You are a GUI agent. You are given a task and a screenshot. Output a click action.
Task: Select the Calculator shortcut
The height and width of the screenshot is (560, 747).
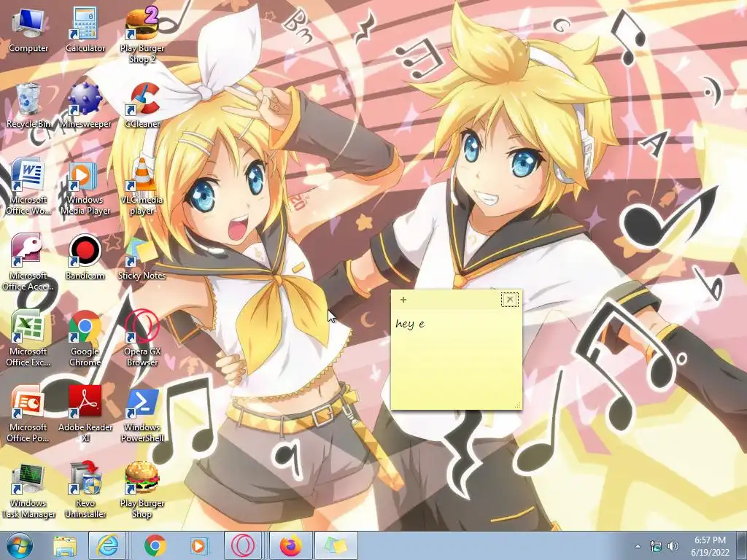click(85, 31)
